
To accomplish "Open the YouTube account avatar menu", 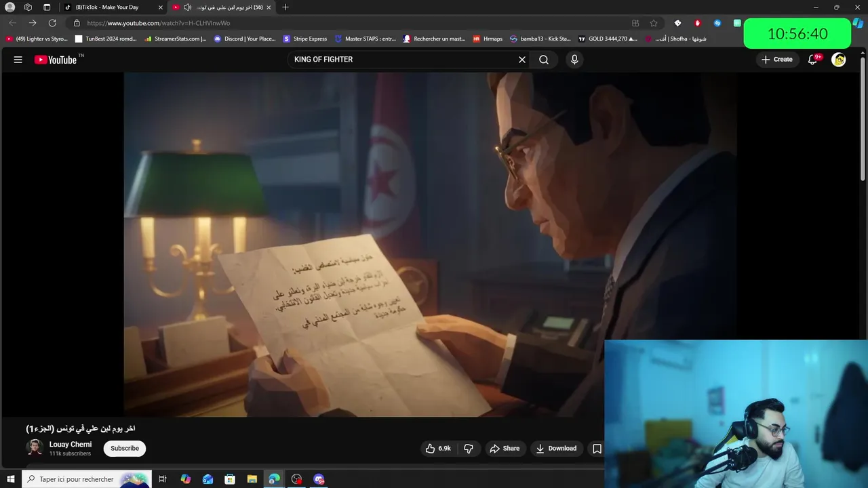I will tap(839, 60).
